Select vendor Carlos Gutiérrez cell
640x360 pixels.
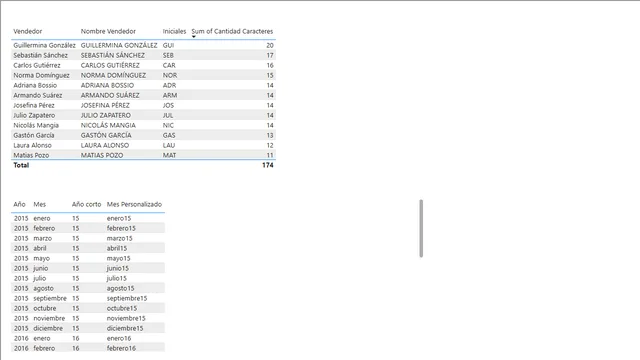37,65
